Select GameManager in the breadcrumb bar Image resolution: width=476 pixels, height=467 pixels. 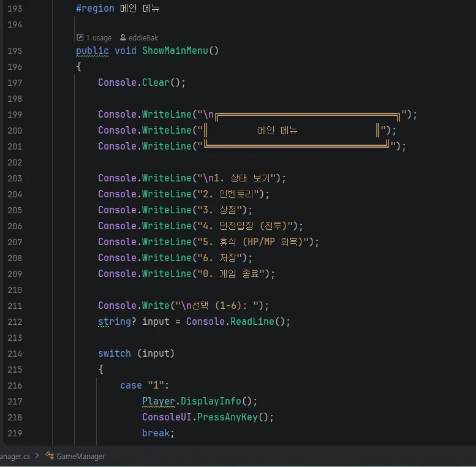click(81, 456)
